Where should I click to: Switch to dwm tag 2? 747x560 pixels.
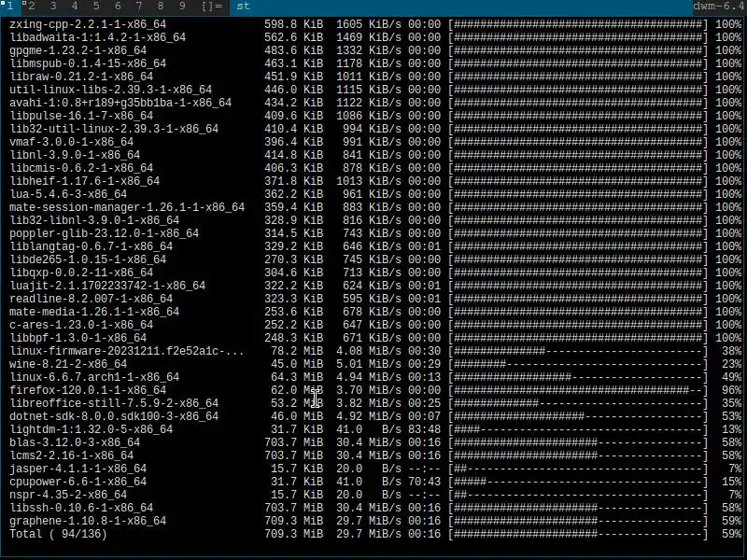[x=31, y=7]
